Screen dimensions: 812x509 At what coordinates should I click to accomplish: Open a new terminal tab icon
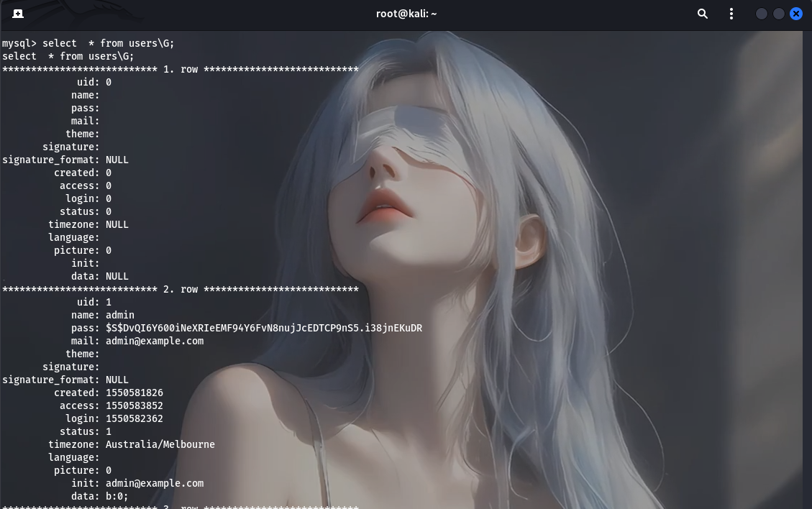18,14
